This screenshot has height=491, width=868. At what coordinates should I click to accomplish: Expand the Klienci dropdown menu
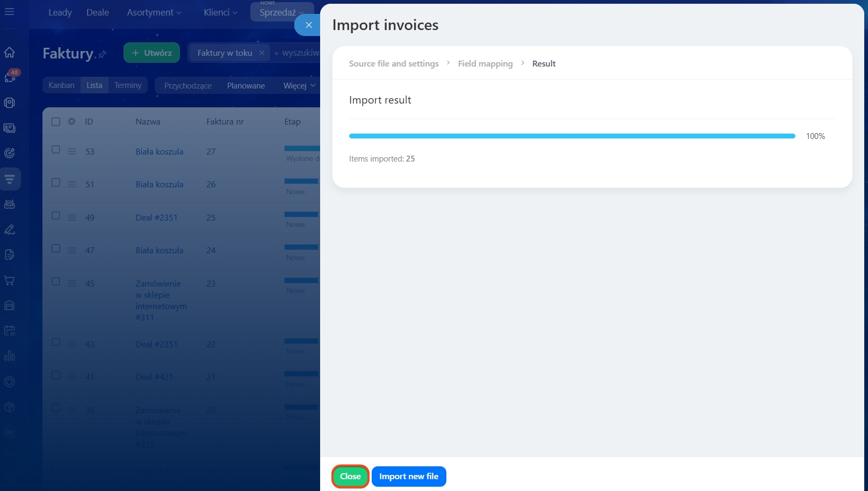coord(220,12)
